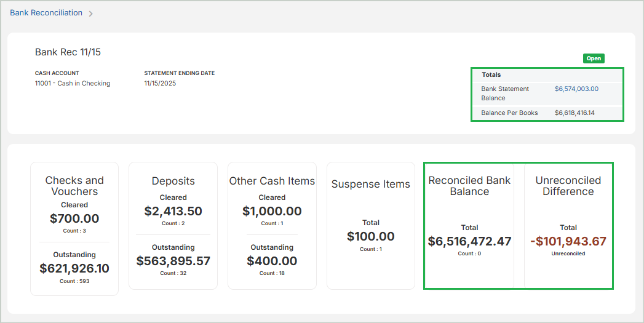Click the red Unreconciled Difference amount
This screenshot has width=644, height=323.
[x=568, y=241]
